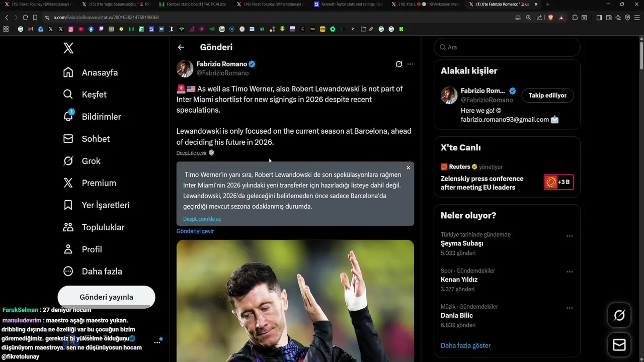Click browser back button

(7, 18)
